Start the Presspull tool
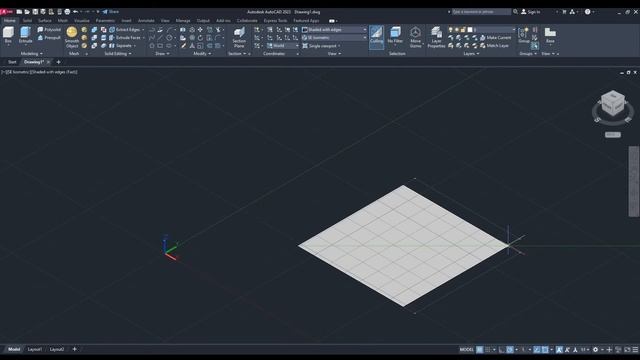Viewport: 640px width, 360px height. point(49,38)
